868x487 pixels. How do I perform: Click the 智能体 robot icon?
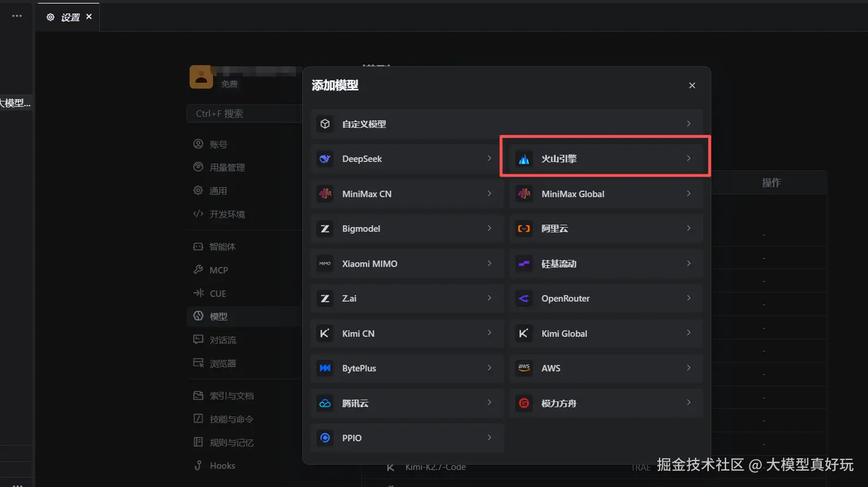tap(198, 246)
